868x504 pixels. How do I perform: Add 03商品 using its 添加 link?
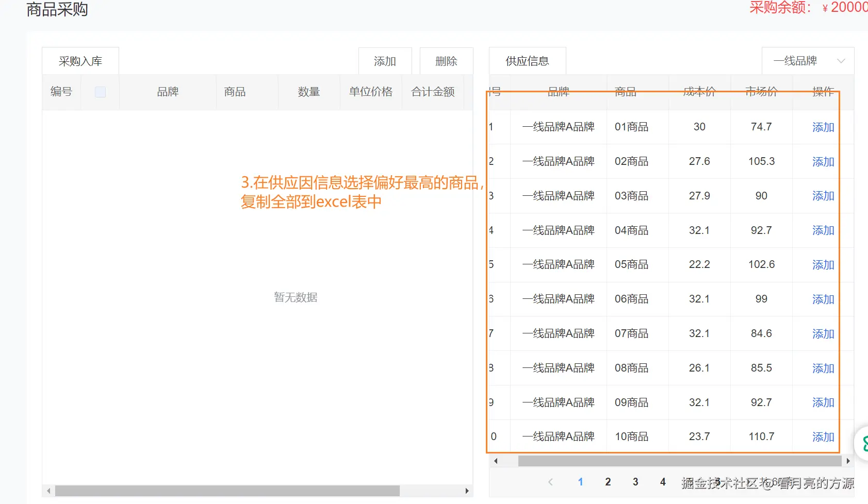pyautogui.click(x=823, y=196)
